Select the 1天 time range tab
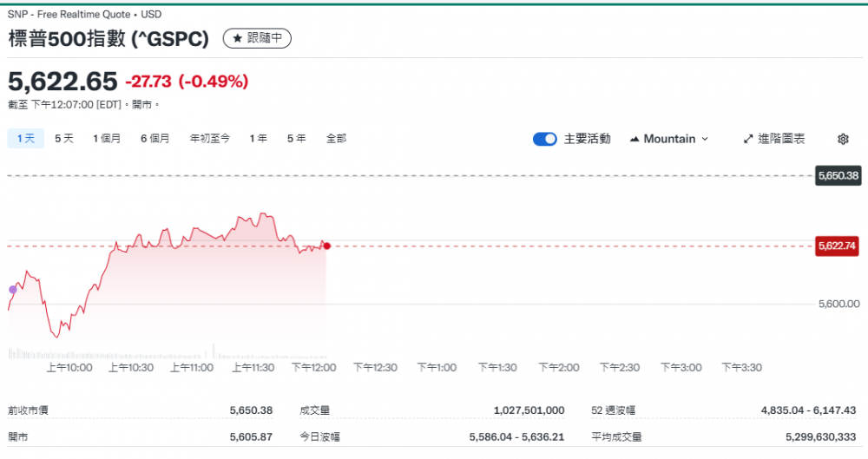Viewport: 868px width, 459px height. point(25,138)
